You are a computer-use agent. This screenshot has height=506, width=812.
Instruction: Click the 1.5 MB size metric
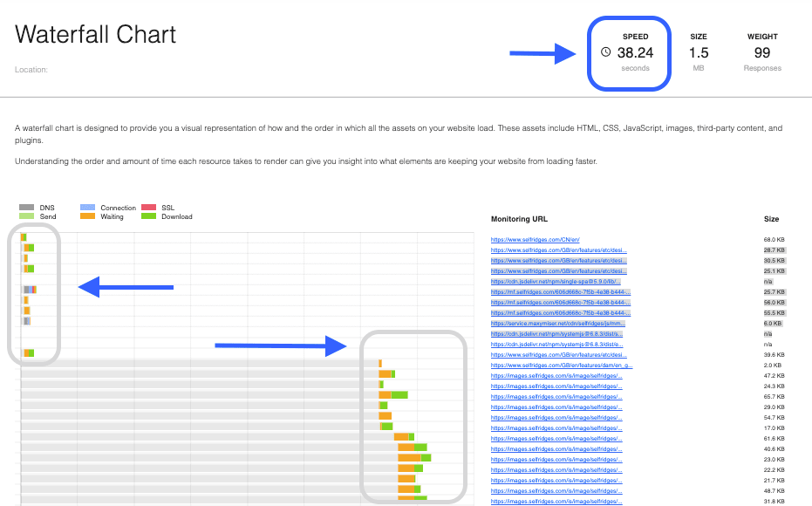[x=699, y=52]
